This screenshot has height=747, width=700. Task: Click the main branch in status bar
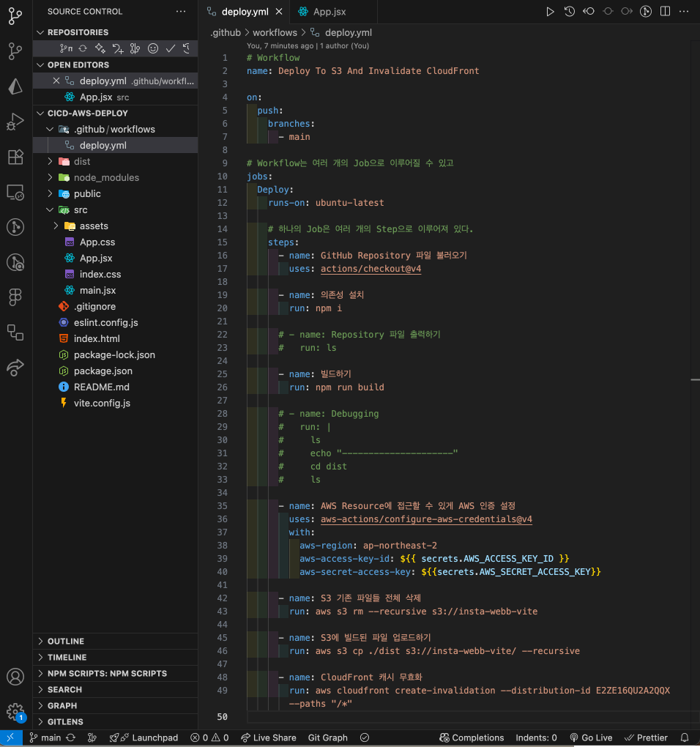(x=45, y=737)
